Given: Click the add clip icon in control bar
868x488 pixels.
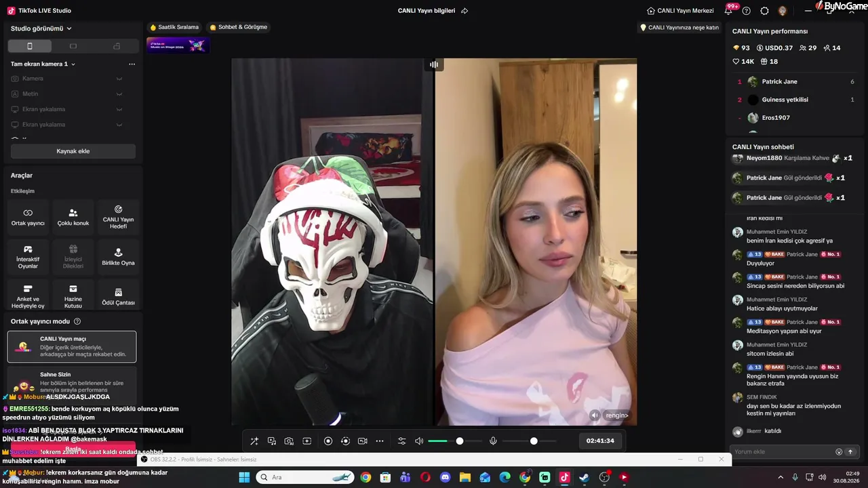Looking at the screenshot, I should [307, 441].
